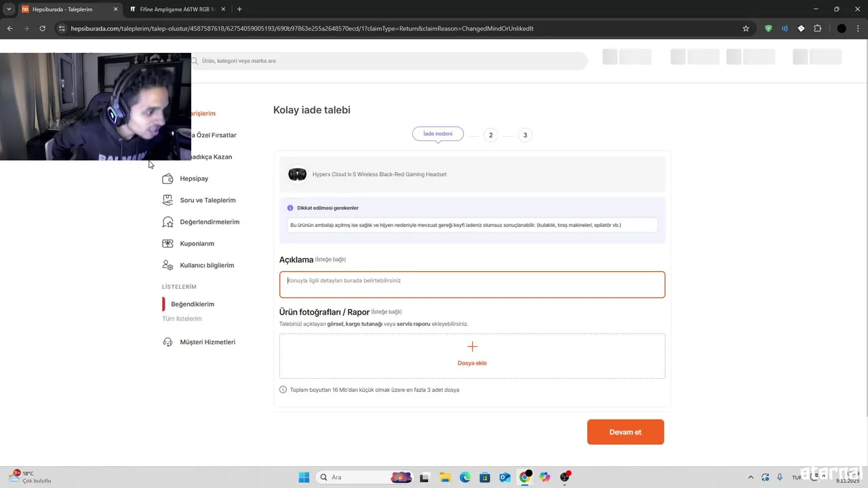Open Microsoft Store from the taskbar

click(485, 477)
